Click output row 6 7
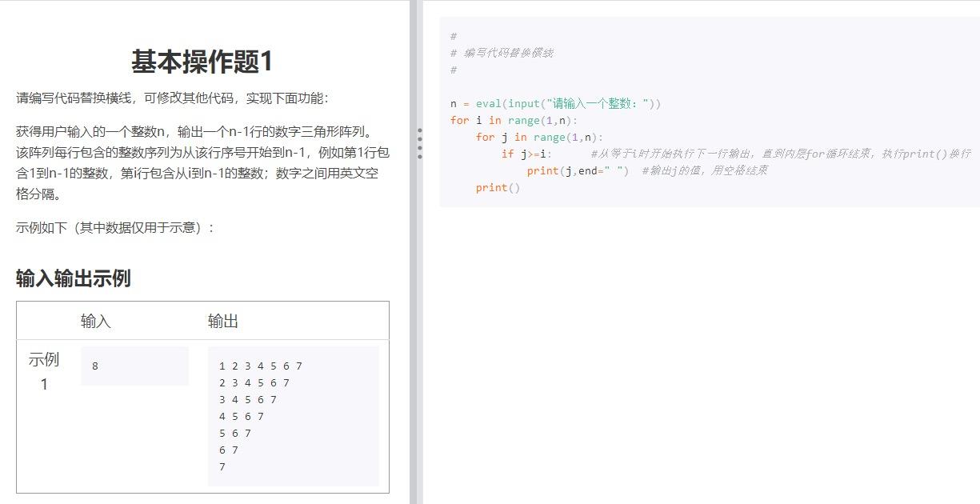 229,450
